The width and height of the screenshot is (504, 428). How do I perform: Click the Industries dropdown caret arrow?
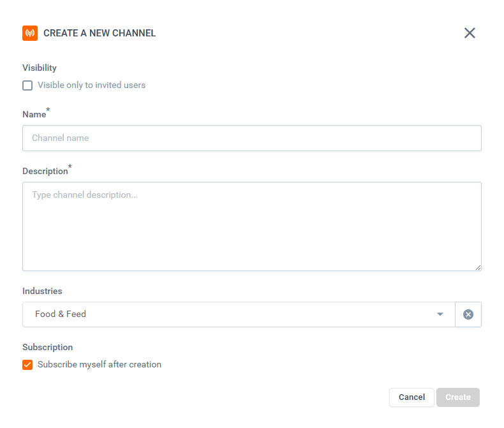440,314
